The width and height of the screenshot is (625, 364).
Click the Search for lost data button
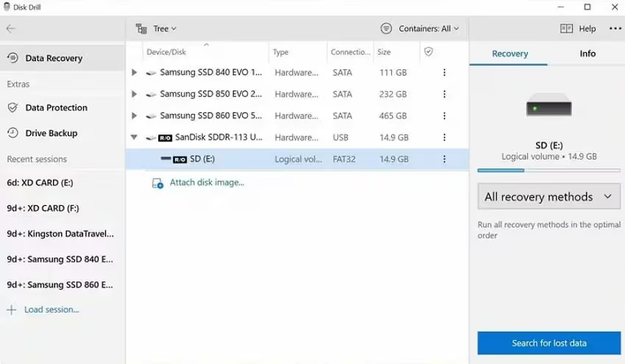coord(549,343)
